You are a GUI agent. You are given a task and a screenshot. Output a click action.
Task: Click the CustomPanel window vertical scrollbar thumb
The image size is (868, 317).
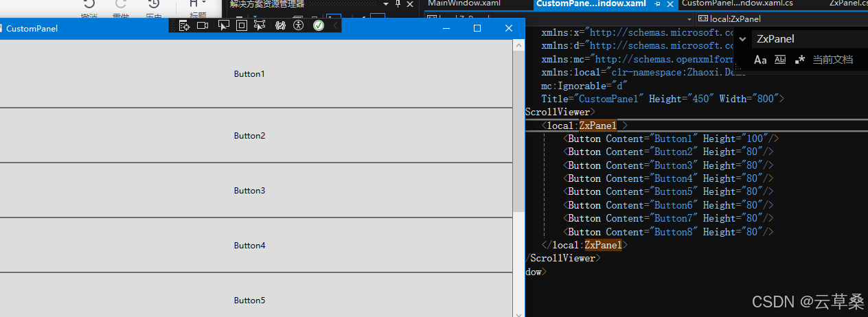click(518, 130)
